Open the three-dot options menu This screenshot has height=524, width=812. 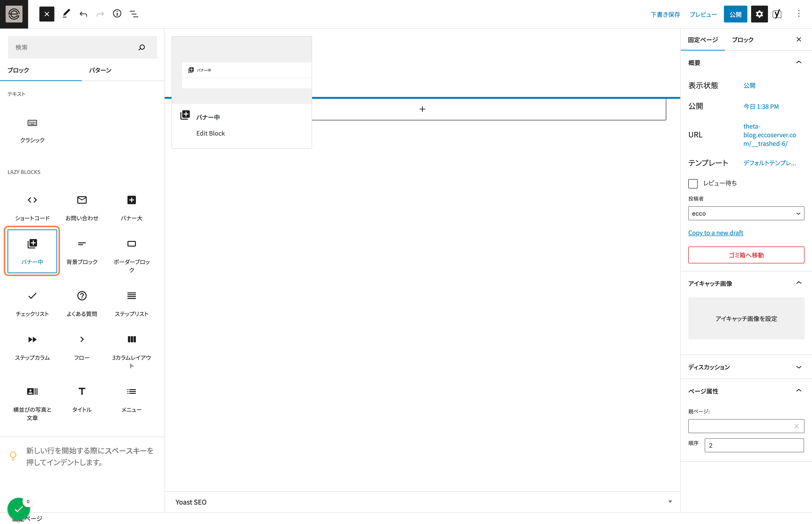(799, 14)
